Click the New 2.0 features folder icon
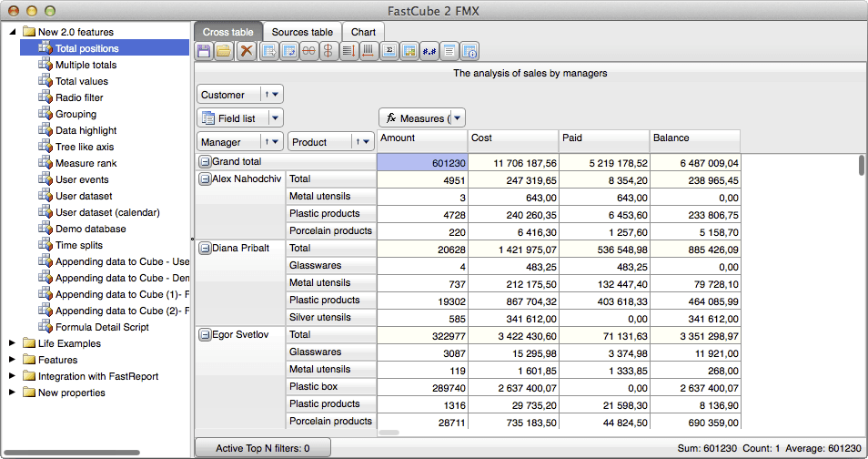Viewport: 868px width, 459px height. pos(29,32)
